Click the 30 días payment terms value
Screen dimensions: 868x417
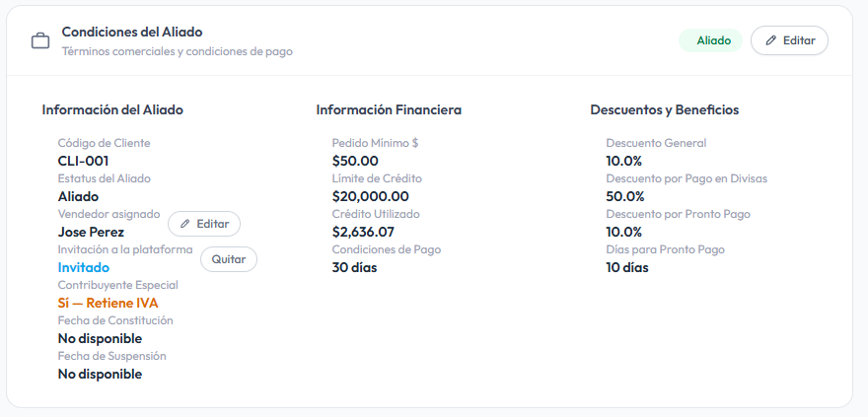tap(355, 268)
